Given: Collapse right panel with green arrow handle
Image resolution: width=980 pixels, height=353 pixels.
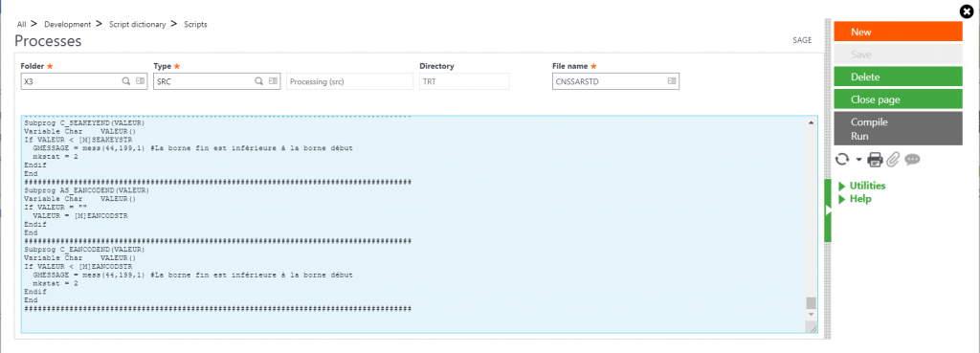Looking at the screenshot, I should point(828,210).
